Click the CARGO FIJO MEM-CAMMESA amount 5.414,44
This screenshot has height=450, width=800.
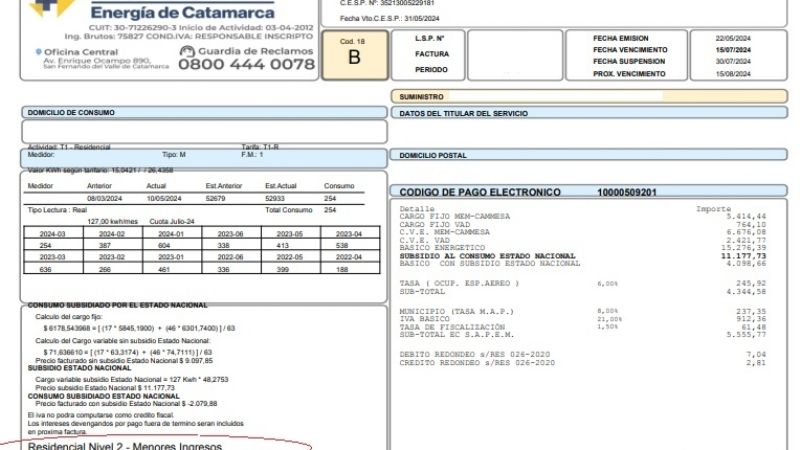point(746,216)
